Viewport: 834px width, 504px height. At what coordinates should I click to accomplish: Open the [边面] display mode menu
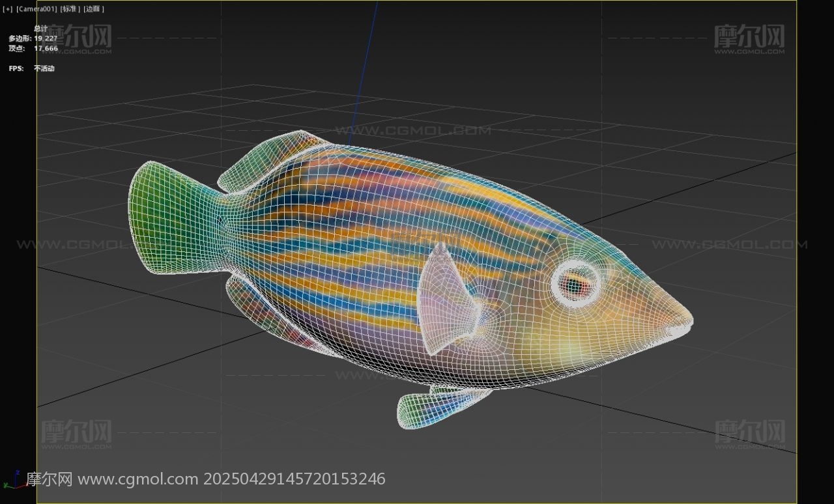(x=94, y=9)
